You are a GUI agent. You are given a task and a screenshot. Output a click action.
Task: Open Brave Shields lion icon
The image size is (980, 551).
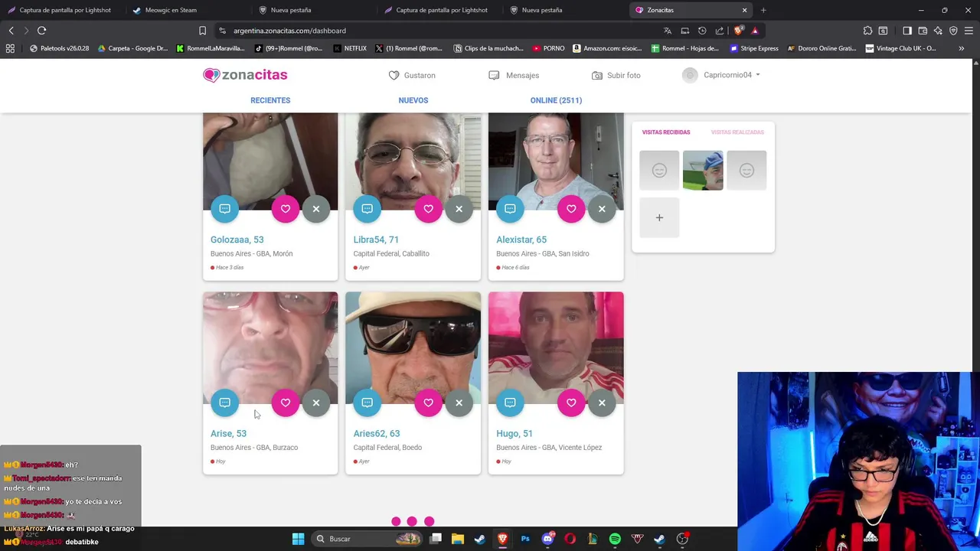[x=738, y=31]
